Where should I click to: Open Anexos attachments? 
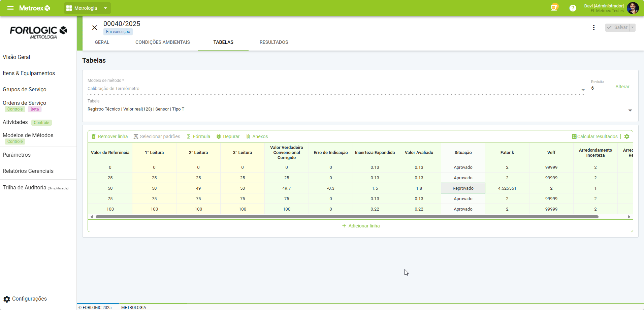coord(257,136)
